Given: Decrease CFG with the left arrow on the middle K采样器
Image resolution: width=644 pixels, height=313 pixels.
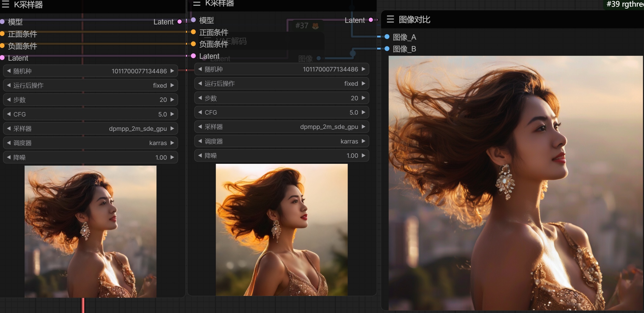Looking at the screenshot, I should click(x=200, y=112).
